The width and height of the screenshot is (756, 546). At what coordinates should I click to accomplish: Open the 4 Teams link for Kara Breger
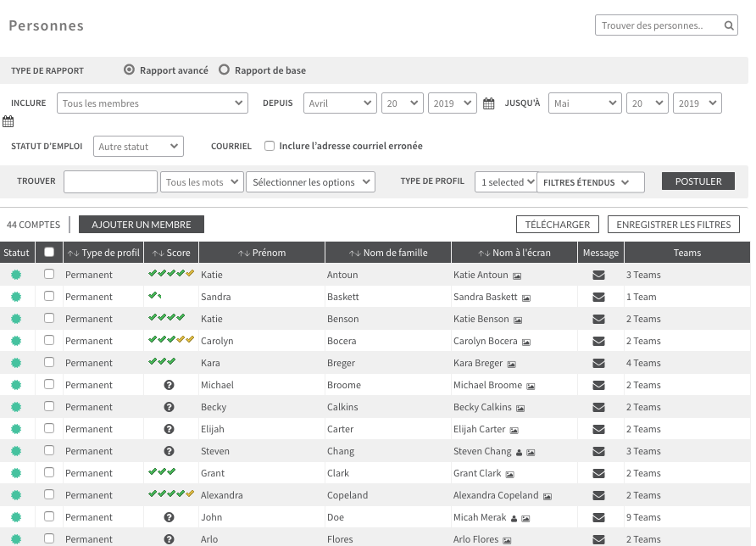click(x=643, y=363)
